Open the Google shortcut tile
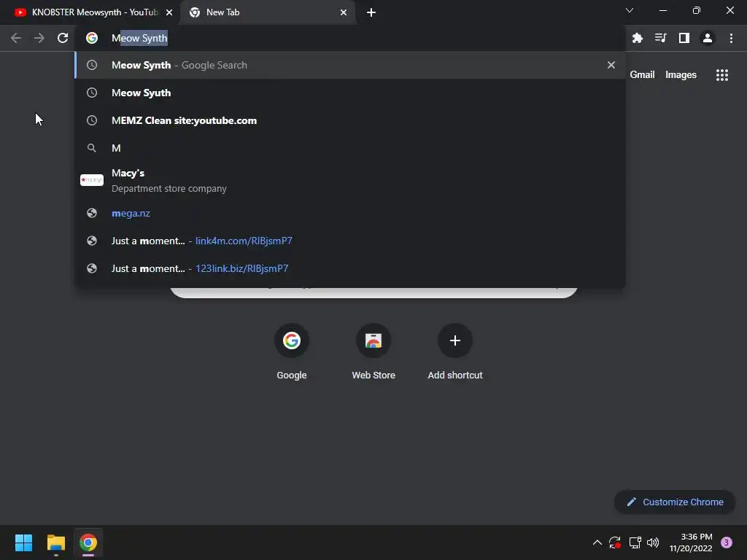This screenshot has width=747, height=560. [292, 351]
